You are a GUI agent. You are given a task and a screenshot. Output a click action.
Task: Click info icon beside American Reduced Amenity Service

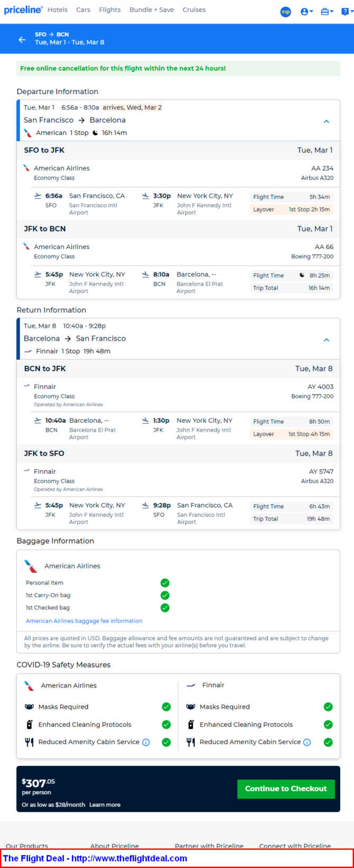tap(146, 742)
